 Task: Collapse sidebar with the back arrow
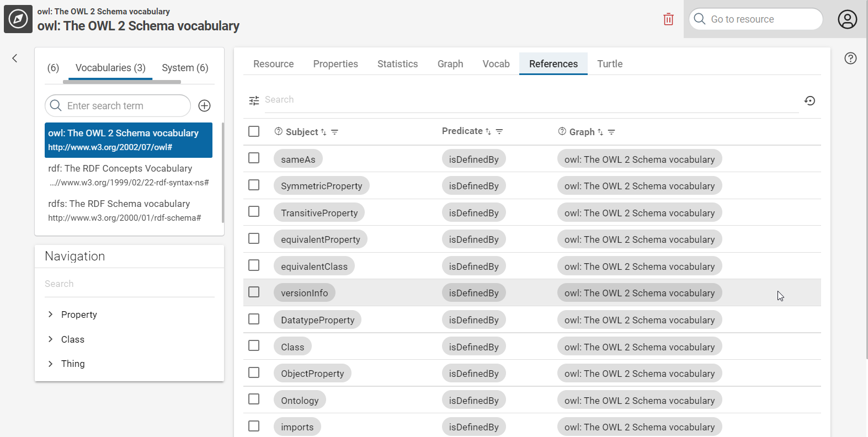[15, 58]
